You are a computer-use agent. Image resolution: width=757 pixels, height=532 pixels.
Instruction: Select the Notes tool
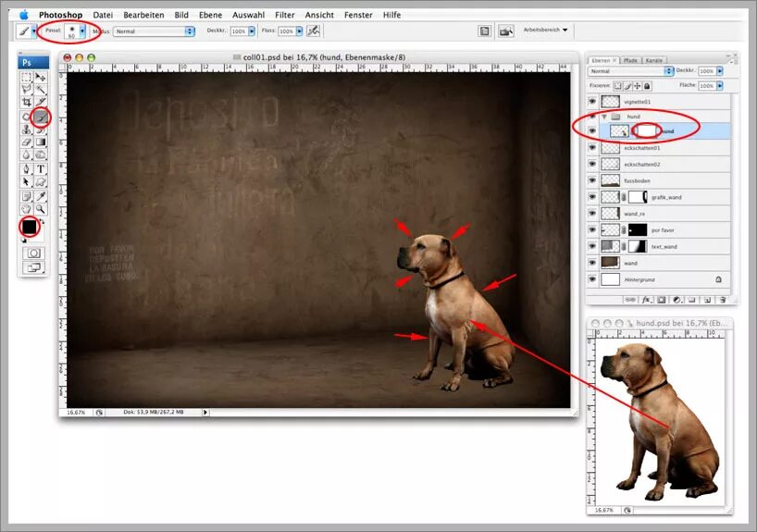26,196
